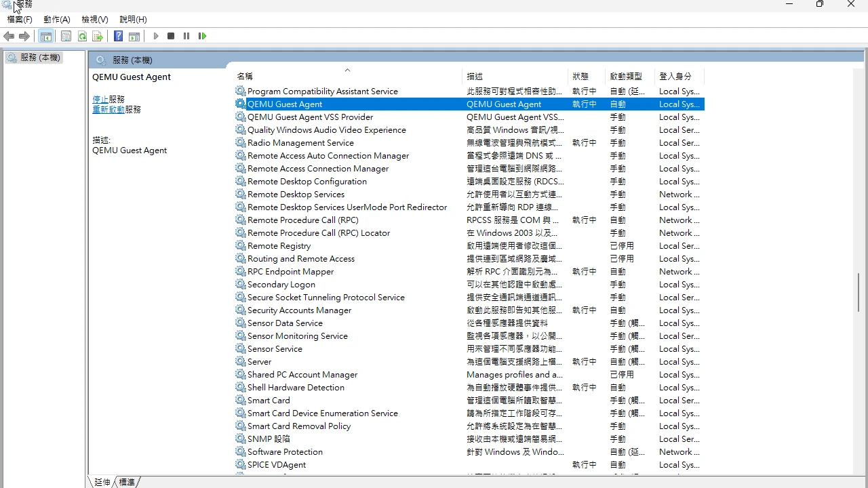Open the 檢視(V) menu

click(x=95, y=20)
